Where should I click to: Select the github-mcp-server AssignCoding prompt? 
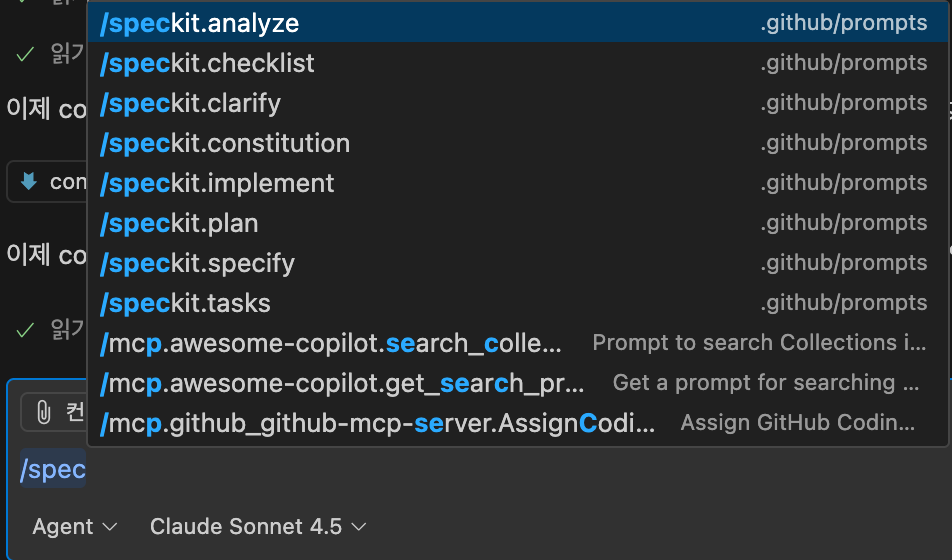(380, 423)
